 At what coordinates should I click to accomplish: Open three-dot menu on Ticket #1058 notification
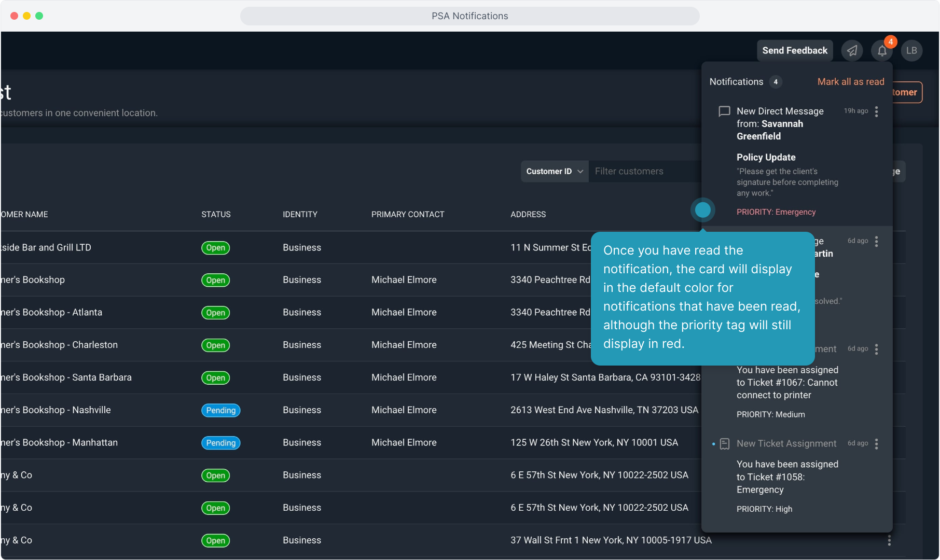point(876,444)
